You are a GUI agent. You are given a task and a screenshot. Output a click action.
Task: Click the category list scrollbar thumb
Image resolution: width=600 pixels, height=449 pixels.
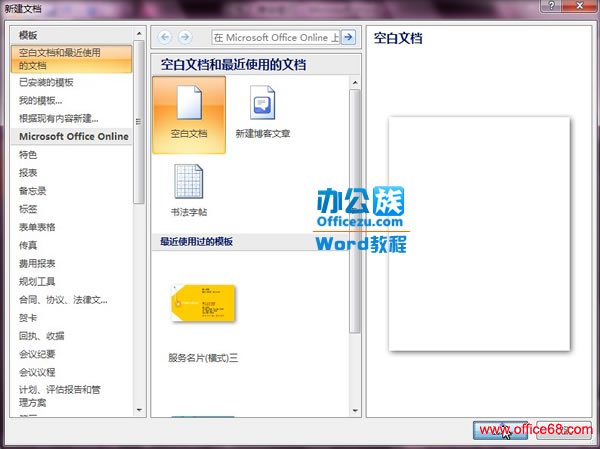tap(139, 122)
